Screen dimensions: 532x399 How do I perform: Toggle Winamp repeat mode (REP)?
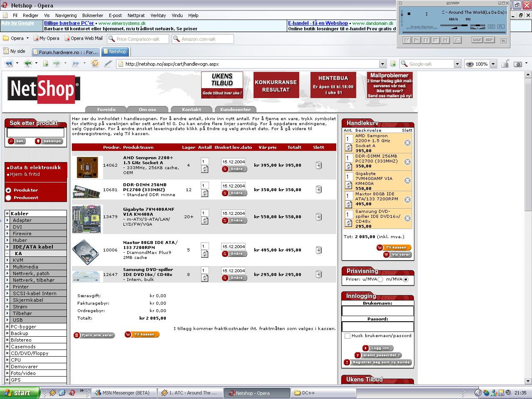(489, 40)
